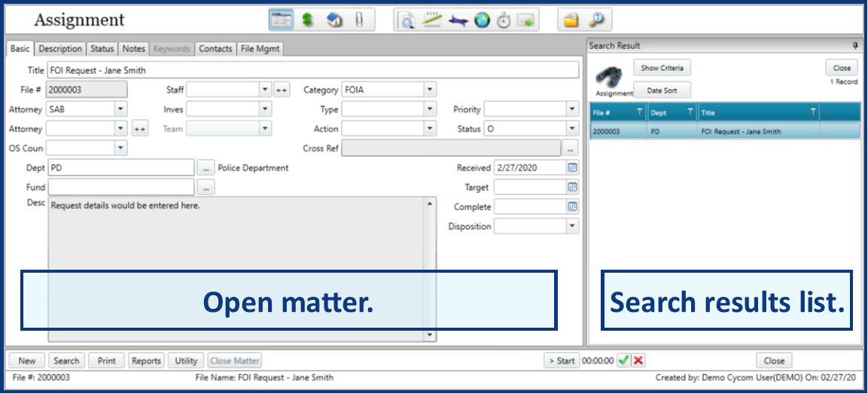Screen dimensions: 868x394
Task: Open the green dollar sign financial icon
Action: (x=308, y=20)
